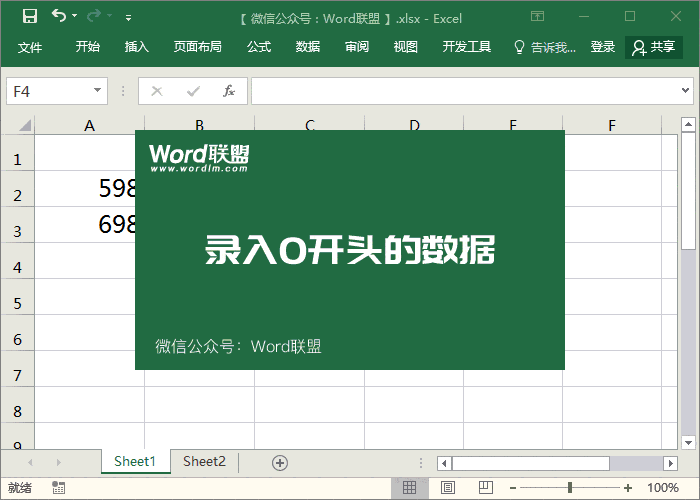Click cell A2 containing 598
Image resolution: width=700 pixels, height=500 pixels.
click(x=85, y=189)
